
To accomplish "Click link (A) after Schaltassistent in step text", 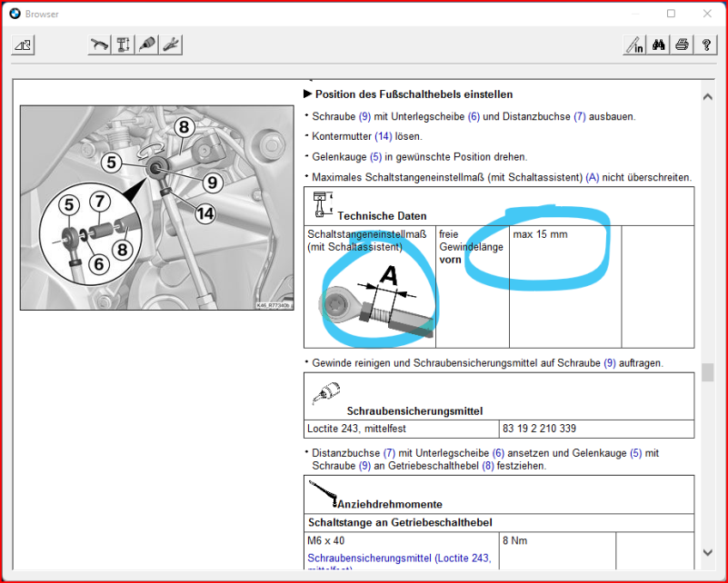I will [x=593, y=177].
